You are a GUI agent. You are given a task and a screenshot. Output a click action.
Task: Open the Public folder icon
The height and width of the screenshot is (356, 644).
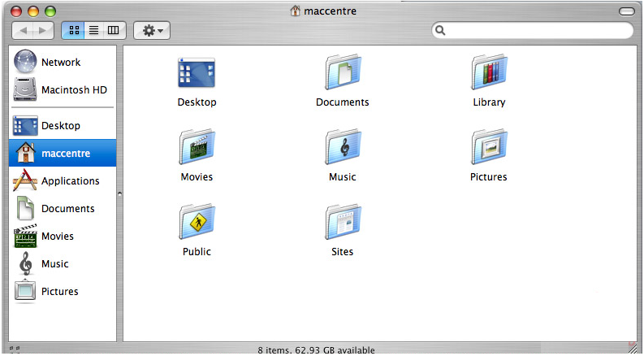point(197,222)
